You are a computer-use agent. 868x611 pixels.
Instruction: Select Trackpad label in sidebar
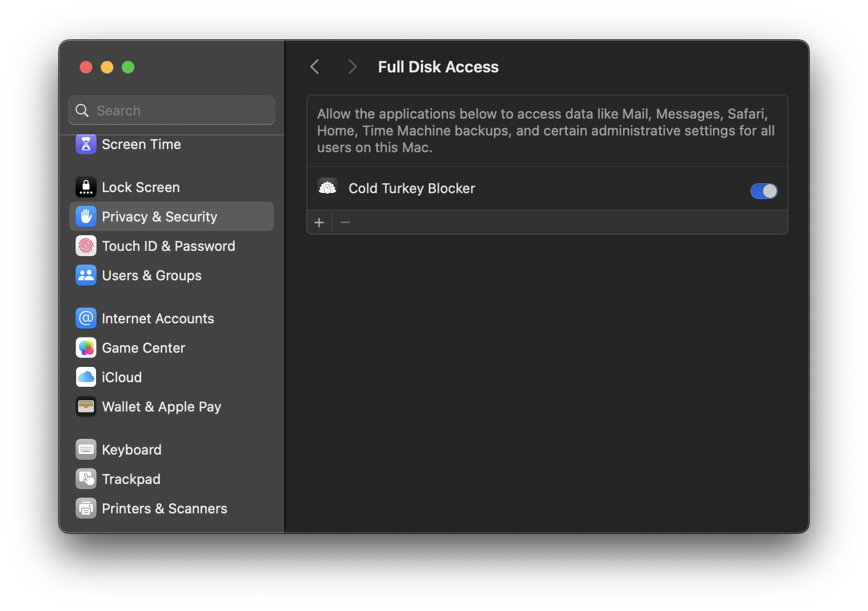click(131, 479)
